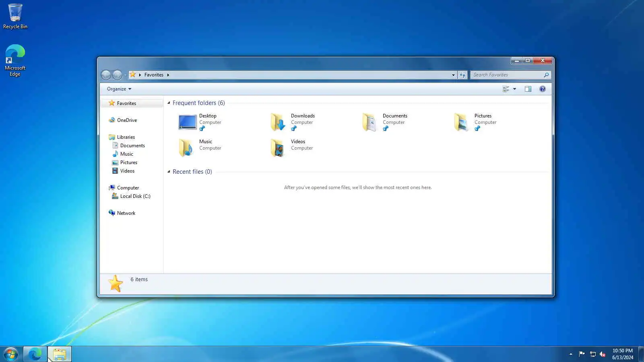Screen dimensions: 644x362
Task: Open Action Center flag in system tray
Action: (x=582, y=354)
